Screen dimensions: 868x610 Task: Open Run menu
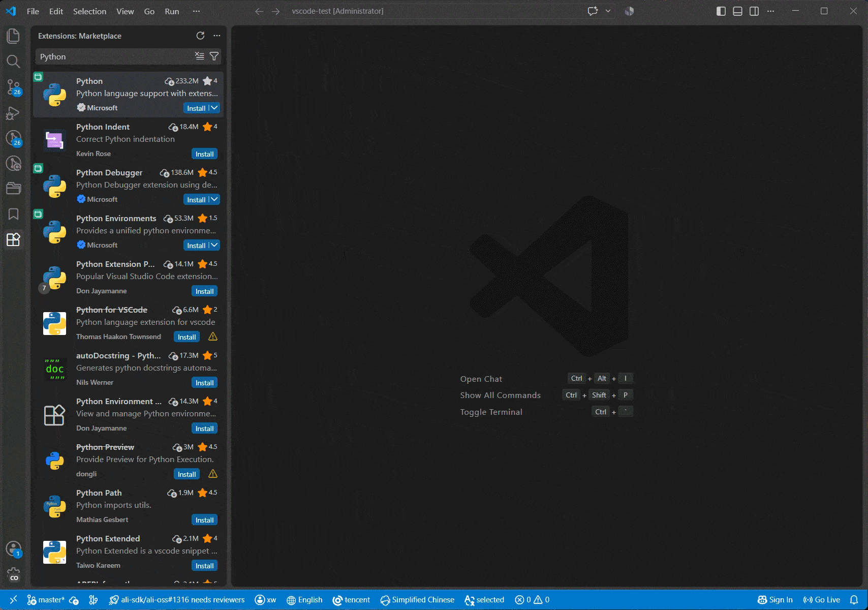[172, 11]
